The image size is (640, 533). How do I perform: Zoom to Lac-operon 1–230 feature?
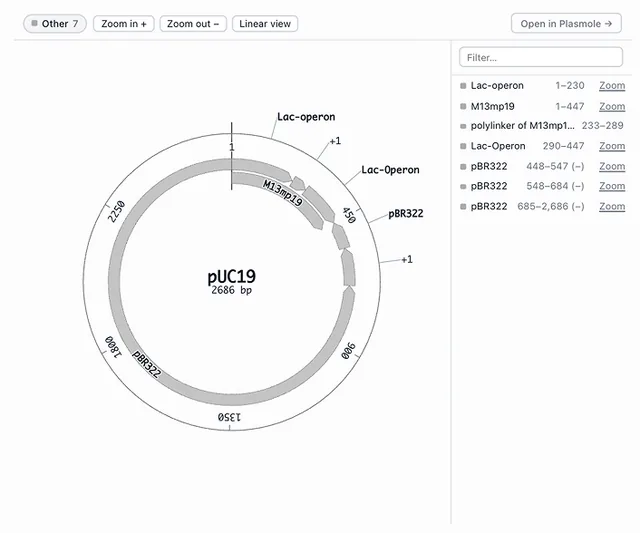click(612, 86)
